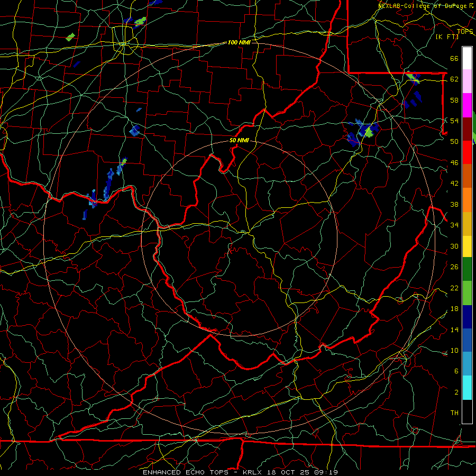This screenshot has height=476, width=476.
Task: Click the 42 value on the legend
Action: [x=454, y=184]
